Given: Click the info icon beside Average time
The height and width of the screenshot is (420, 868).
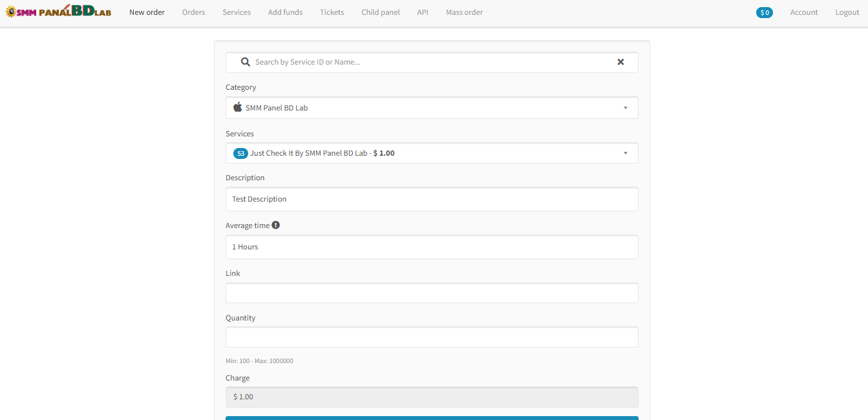Looking at the screenshot, I should (276, 226).
